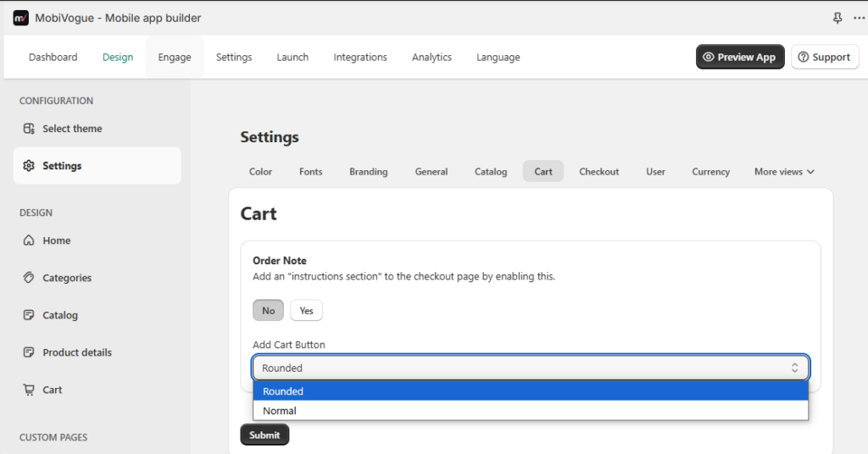This screenshot has height=454, width=868.
Task: Click the pin icon in title bar
Action: click(837, 18)
